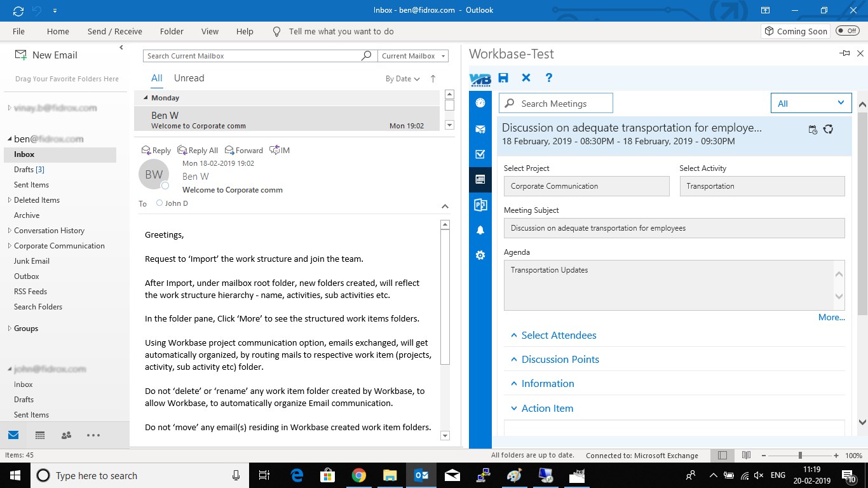Open the Send / Receive tab
The image size is (868, 488).
[x=115, y=31]
